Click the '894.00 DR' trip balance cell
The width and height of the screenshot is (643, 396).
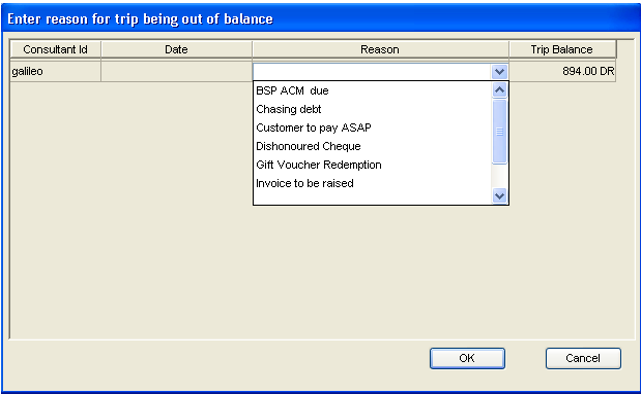[562, 71]
